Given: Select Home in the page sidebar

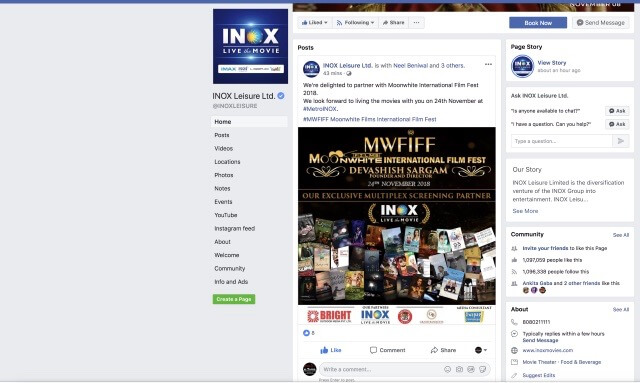Looking at the screenshot, I should pos(249,122).
